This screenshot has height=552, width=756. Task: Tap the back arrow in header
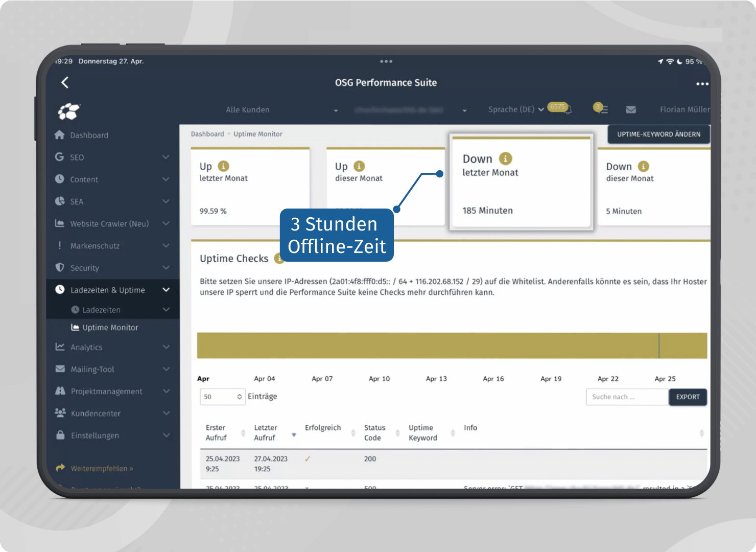pos(65,82)
